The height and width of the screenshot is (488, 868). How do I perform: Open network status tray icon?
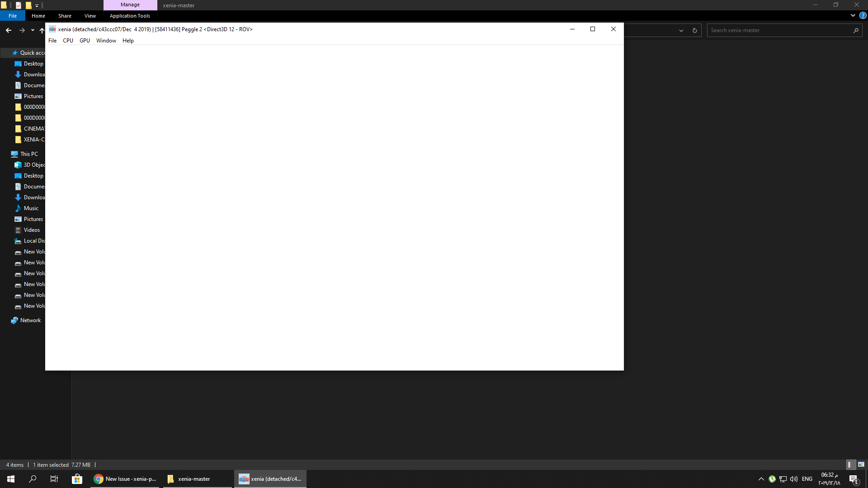(783, 479)
